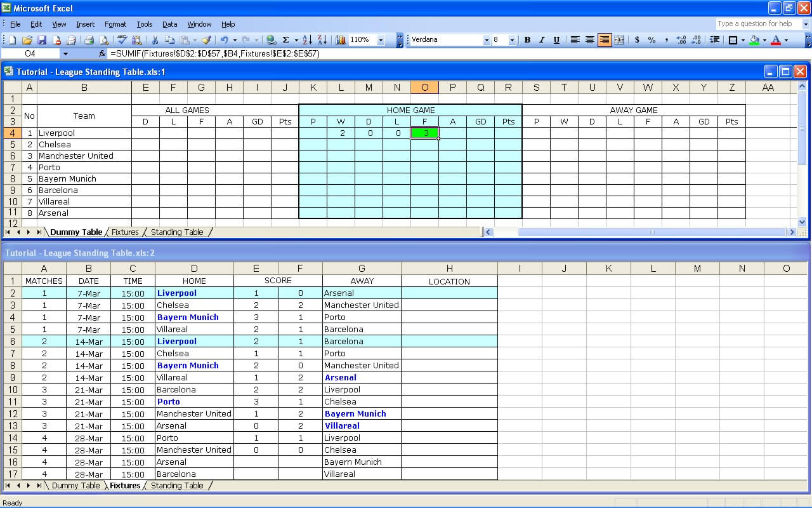Click the New workbook icon
812x508 pixels.
pos(12,40)
